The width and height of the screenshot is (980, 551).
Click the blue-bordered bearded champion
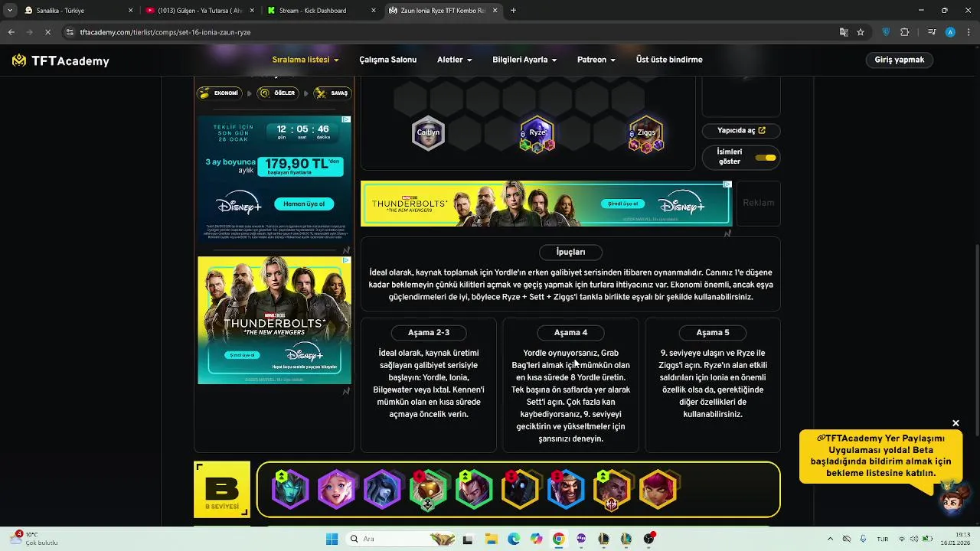click(x=566, y=489)
